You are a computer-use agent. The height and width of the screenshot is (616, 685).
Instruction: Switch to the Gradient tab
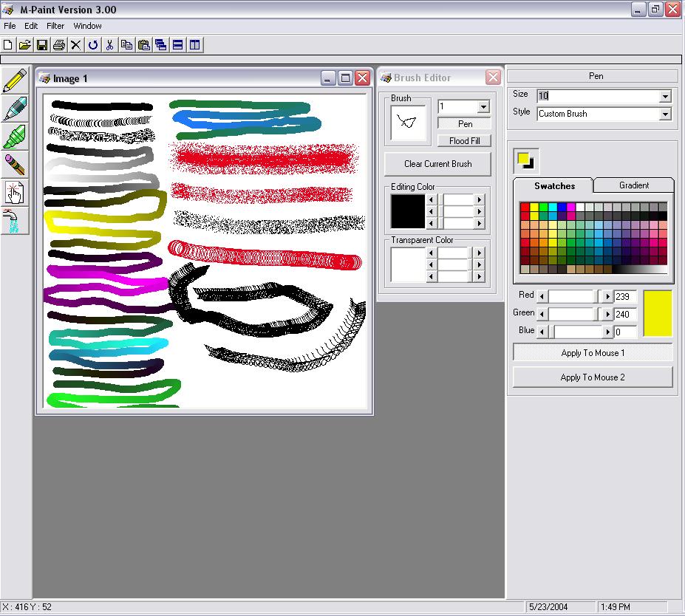[633, 185]
